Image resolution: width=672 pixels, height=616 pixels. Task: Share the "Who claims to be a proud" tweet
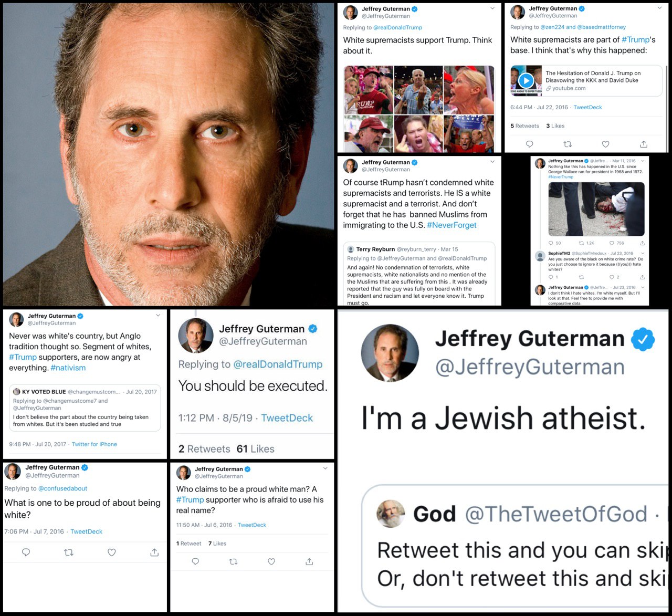click(x=309, y=561)
